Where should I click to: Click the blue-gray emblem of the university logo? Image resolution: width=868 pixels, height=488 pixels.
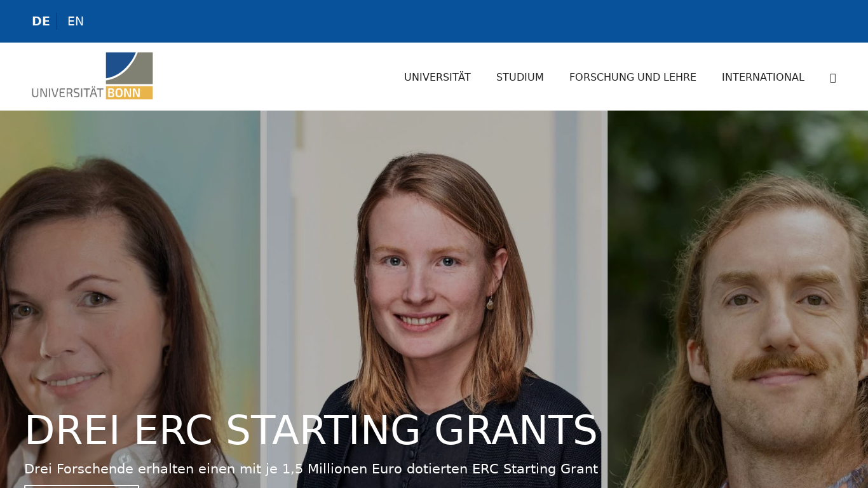tap(130, 68)
